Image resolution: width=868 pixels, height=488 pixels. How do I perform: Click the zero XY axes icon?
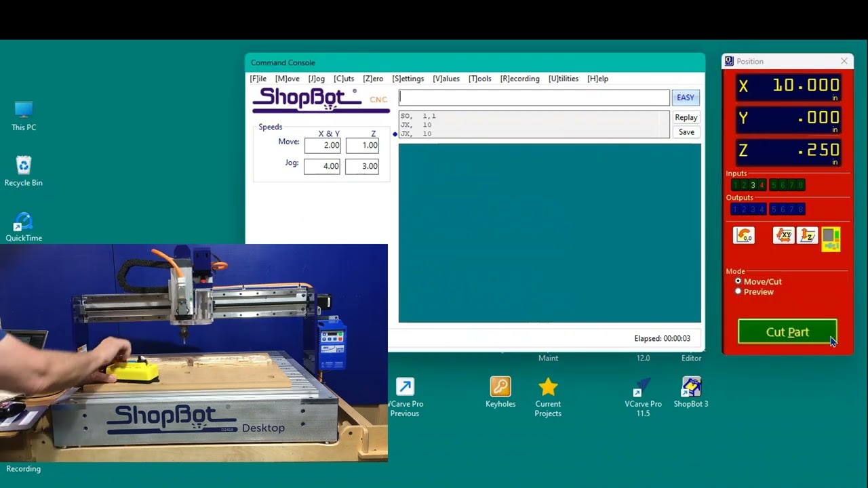click(x=783, y=235)
